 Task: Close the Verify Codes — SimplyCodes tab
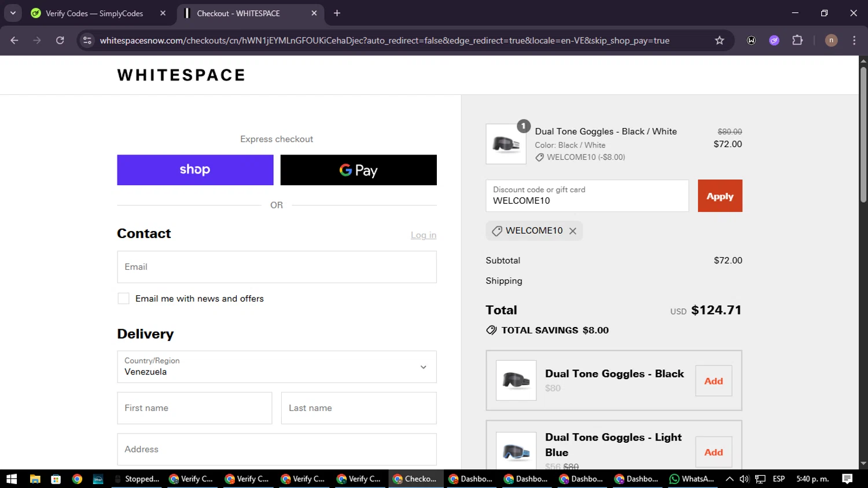(x=163, y=13)
